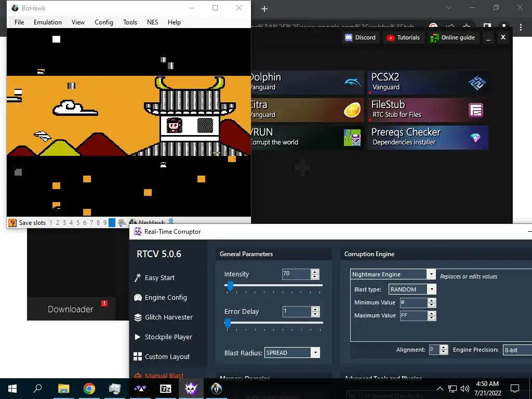Click the red alert badge on Downloader

pyautogui.click(x=104, y=303)
